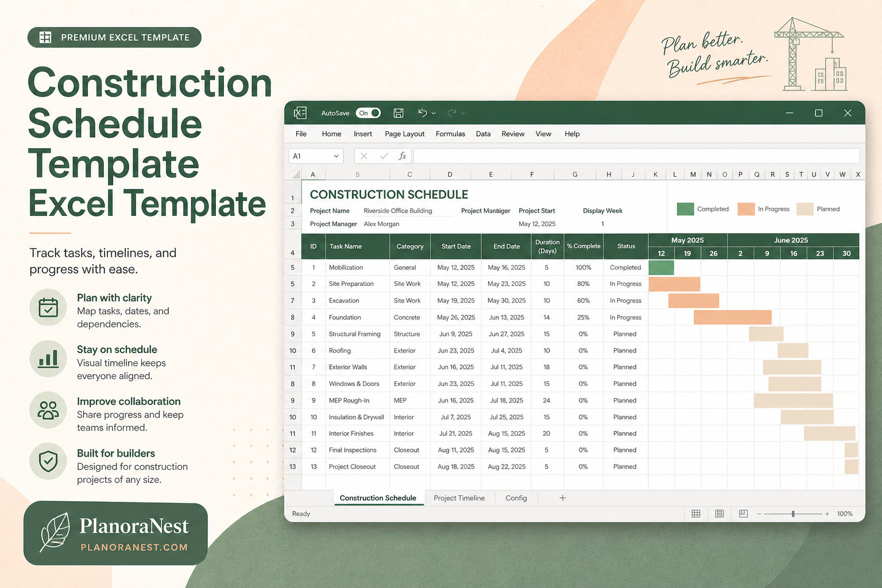Viewport: 882px width, 588px height.
Task: Select the Foundation task cell
Action: [x=357, y=317]
